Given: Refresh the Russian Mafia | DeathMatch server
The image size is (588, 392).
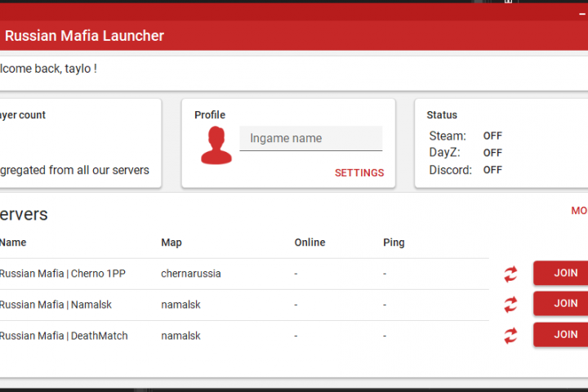Looking at the screenshot, I should coord(510,336).
